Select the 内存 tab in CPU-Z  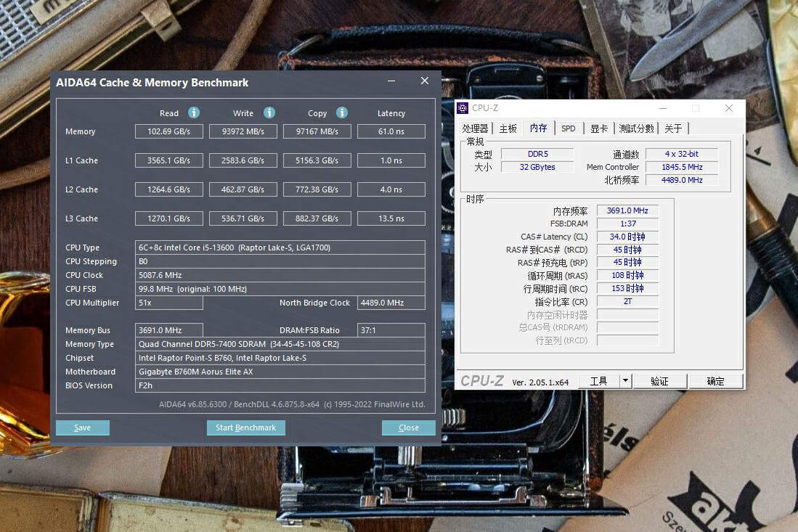pyautogui.click(x=539, y=128)
